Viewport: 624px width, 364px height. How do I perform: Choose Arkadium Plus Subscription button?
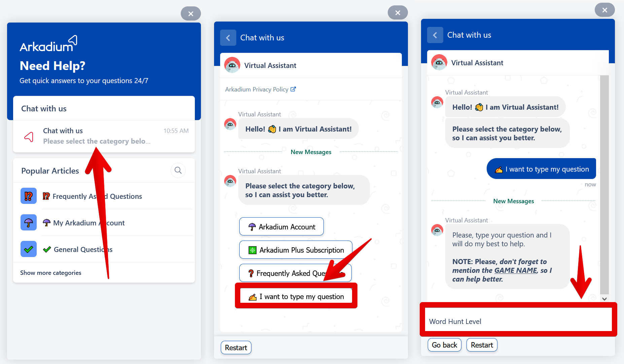[296, 250]
